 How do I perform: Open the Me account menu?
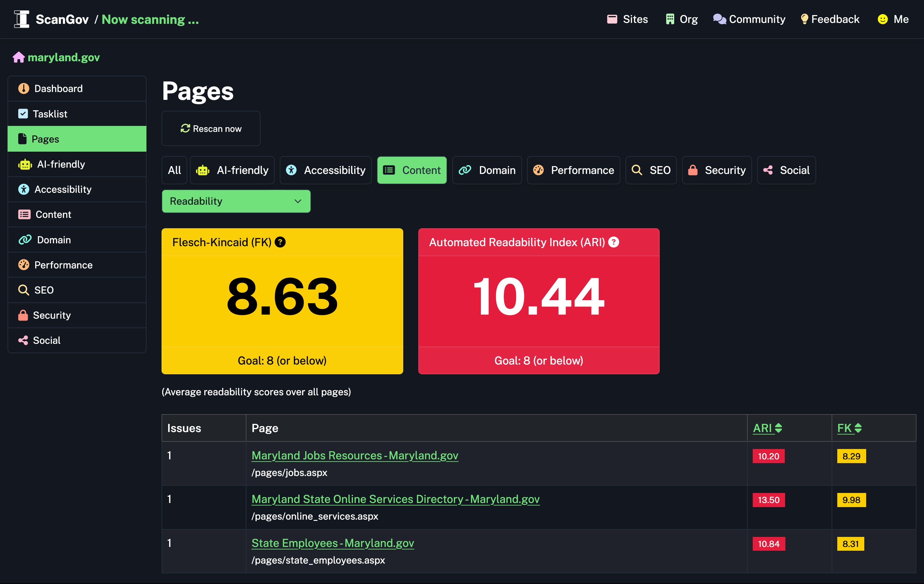pos(893,19)
